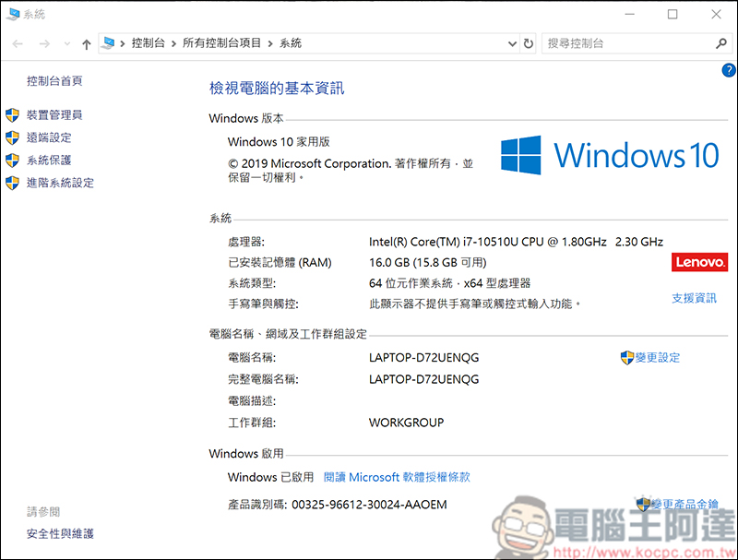Click full computer name value beside 完整電腦名稱:
Image resolution: width=738 pixels, height=560 pixels.
click(423, 379)
